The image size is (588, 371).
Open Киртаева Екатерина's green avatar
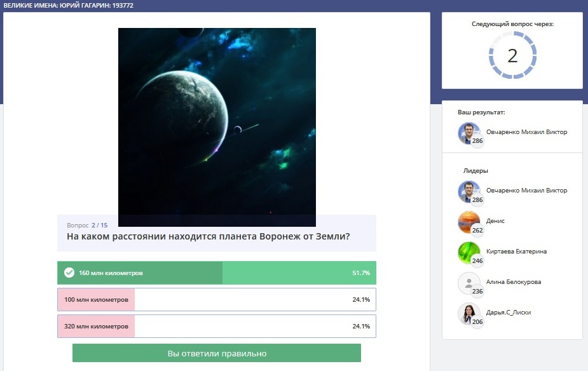tap(468, 253)
